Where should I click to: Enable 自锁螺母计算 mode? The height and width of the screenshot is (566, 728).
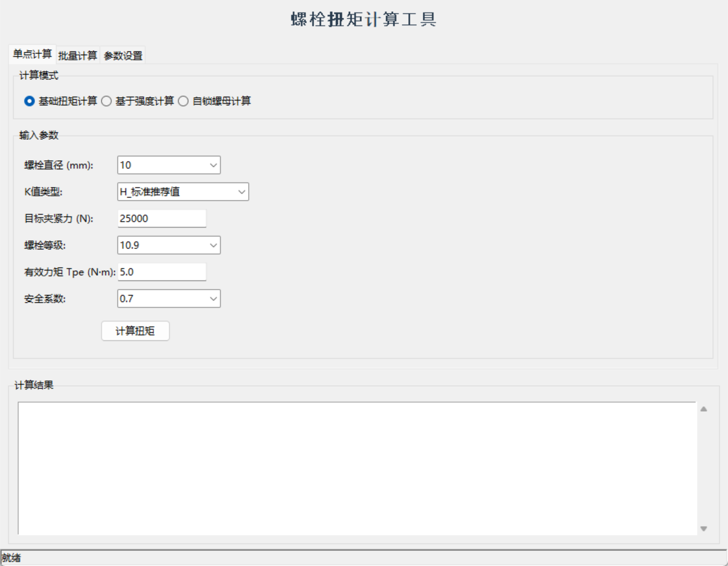coord(184,101)
